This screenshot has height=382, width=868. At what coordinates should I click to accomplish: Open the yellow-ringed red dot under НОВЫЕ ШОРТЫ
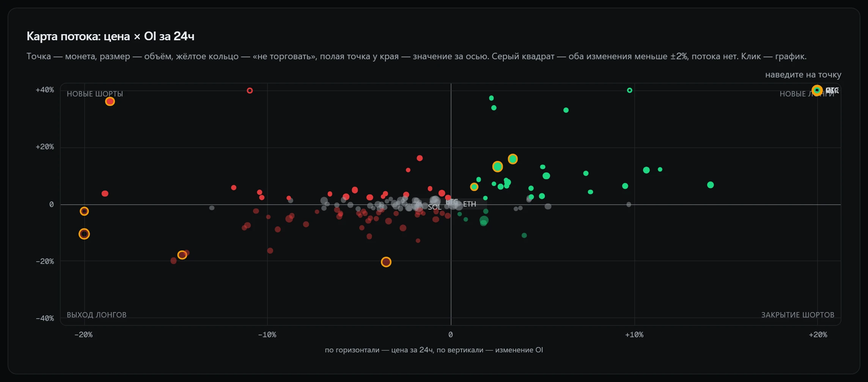(110, 101)
